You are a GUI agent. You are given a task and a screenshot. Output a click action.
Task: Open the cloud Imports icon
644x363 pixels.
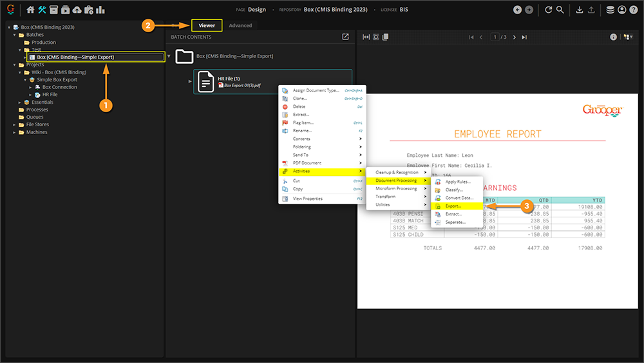point(77,10)
